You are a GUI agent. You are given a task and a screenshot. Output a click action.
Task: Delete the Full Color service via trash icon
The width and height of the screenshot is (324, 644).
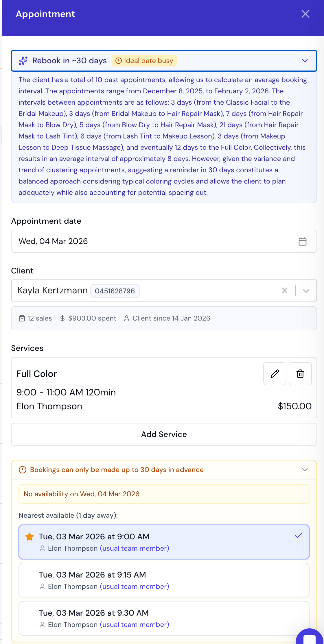tap(300, 374)
